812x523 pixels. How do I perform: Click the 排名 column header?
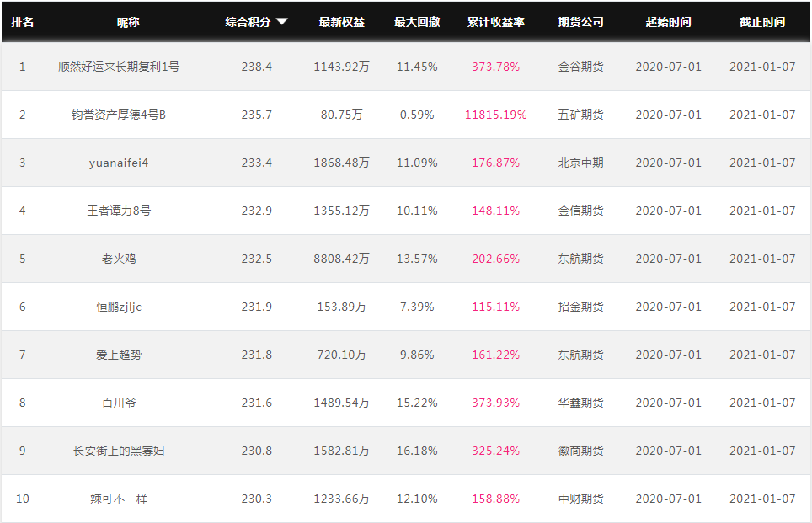point(22,22)
